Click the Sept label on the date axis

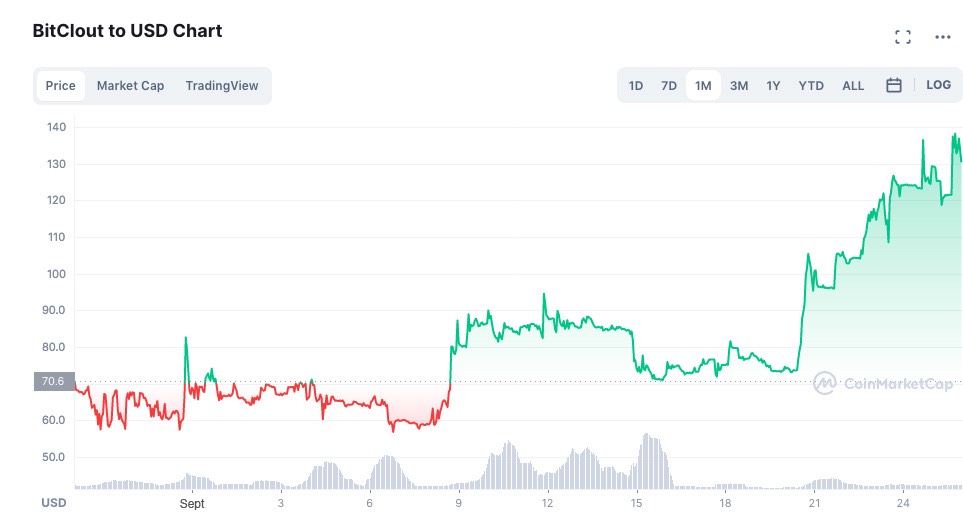coord(192,504)
